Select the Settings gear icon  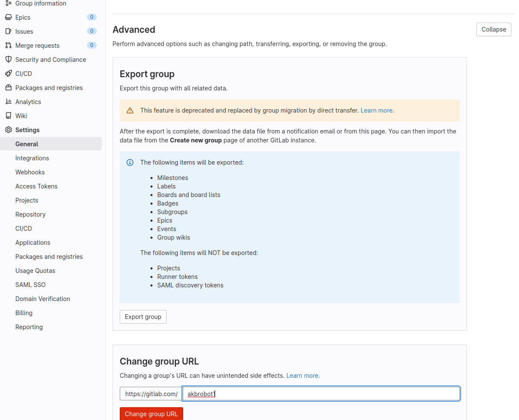click(x=9, y=130)
